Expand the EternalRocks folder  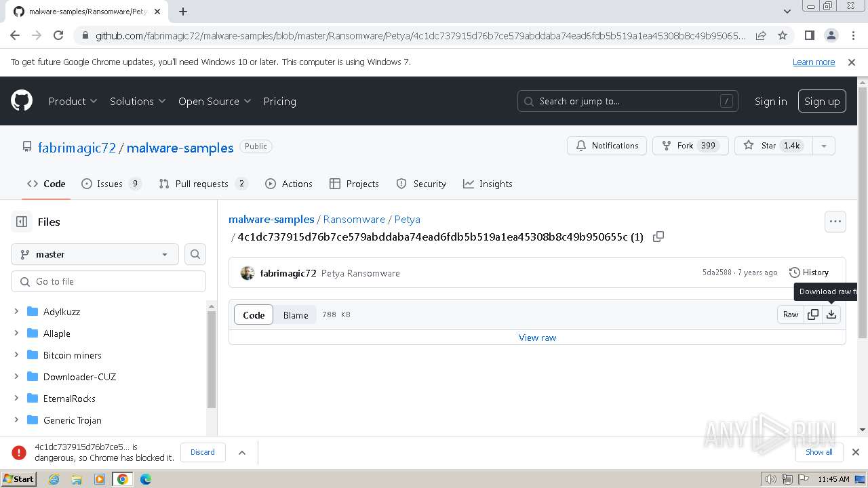pos(16,399)
